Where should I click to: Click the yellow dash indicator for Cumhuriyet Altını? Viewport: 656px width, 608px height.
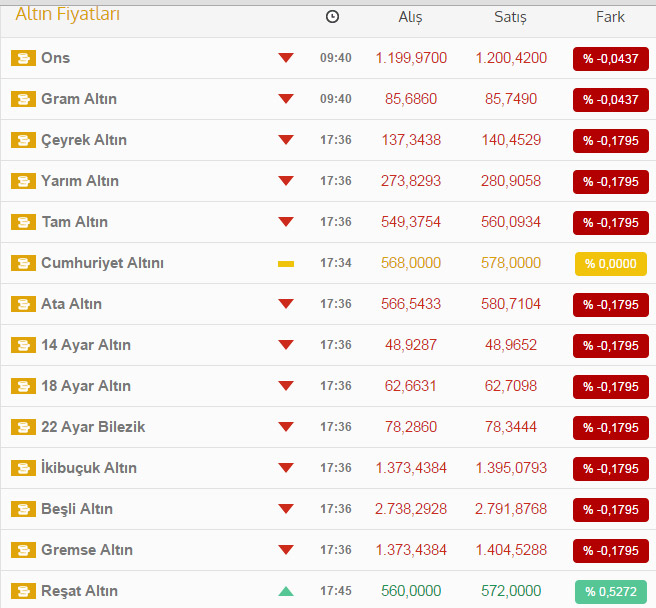point(286,263)
